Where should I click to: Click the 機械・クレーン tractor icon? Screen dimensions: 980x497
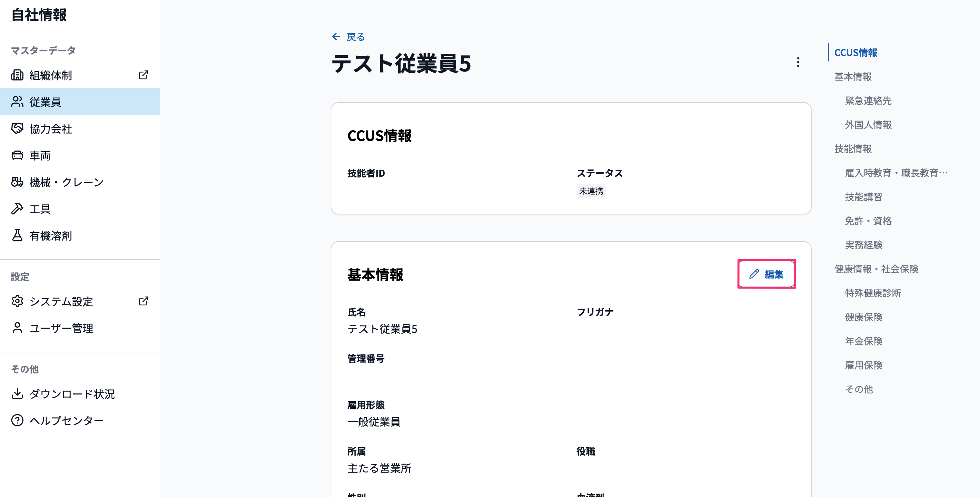coord(17,182)
